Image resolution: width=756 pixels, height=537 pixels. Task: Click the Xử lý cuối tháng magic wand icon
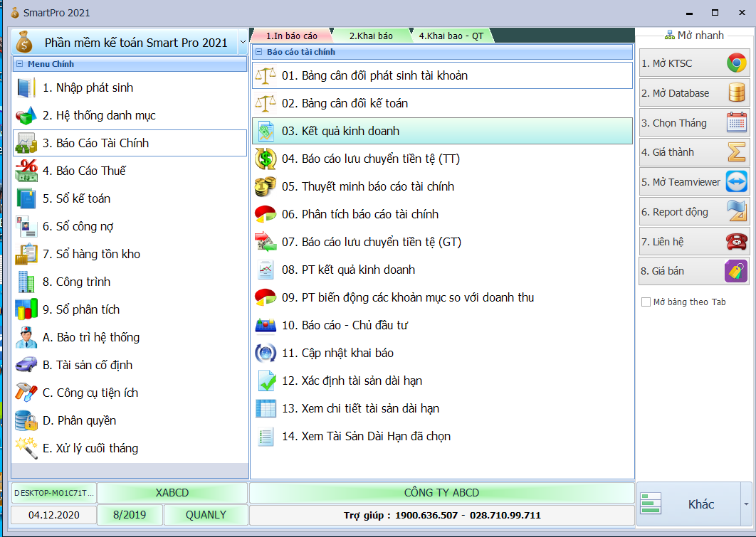(x=26, y=448)
